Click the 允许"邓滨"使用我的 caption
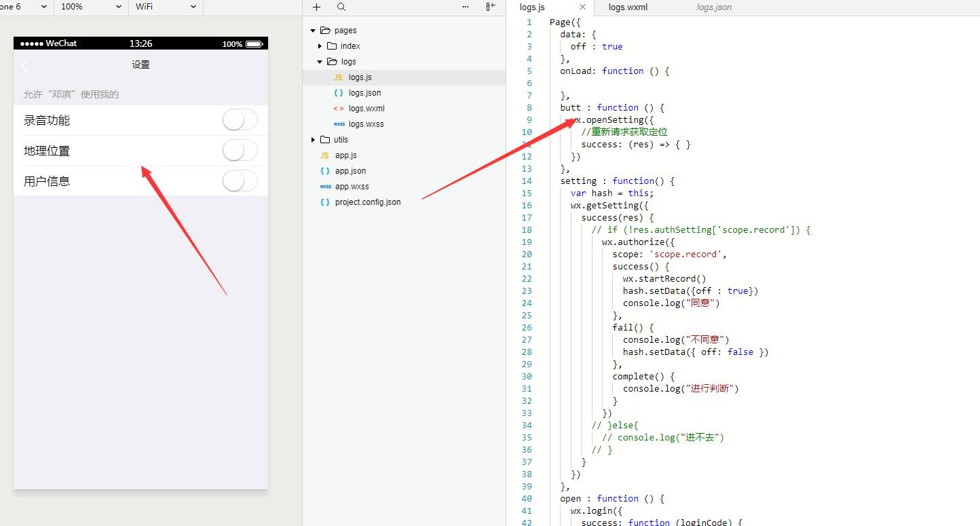Viewport: 980px width, 526px height. click(x=71, y=94)
